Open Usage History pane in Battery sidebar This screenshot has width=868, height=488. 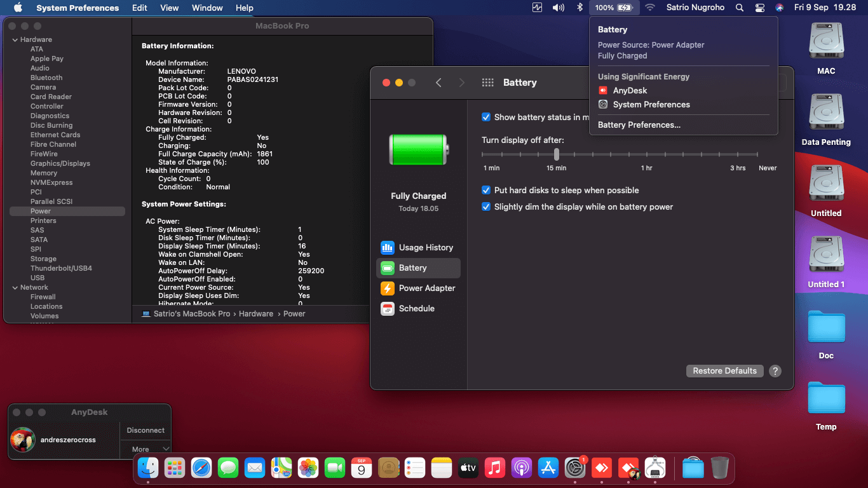[x=418, y=248]
